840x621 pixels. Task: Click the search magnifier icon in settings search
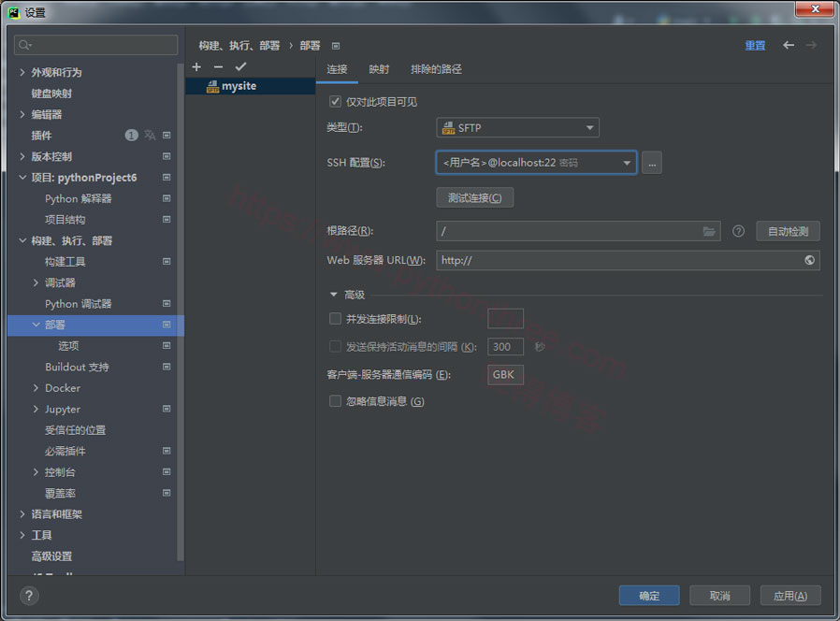click(x=24, y=45)
